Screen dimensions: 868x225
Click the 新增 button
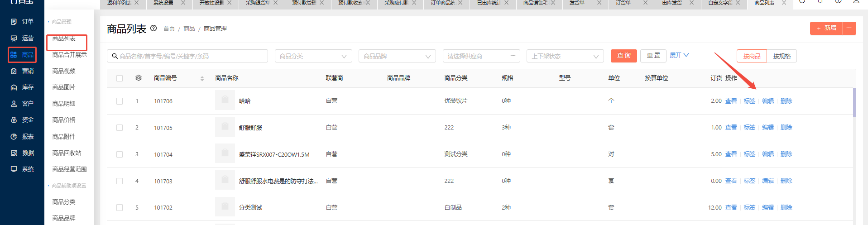pyautogui.click(x=826, y=28)
